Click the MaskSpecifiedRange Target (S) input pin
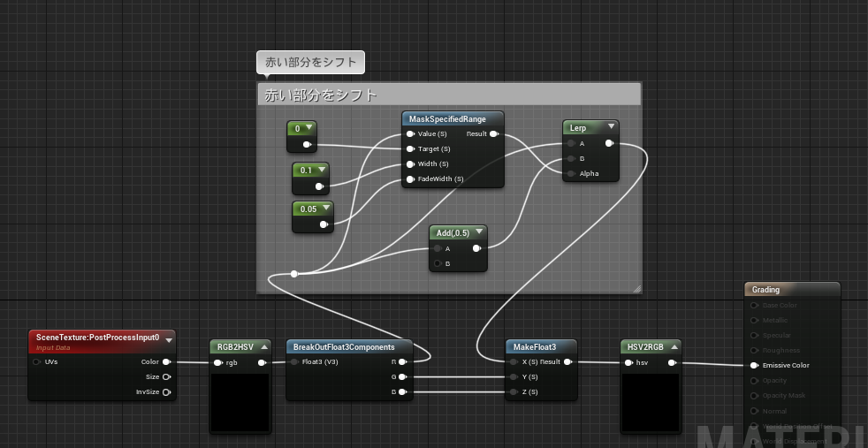868x448 pixels. (x=410, y=148)
